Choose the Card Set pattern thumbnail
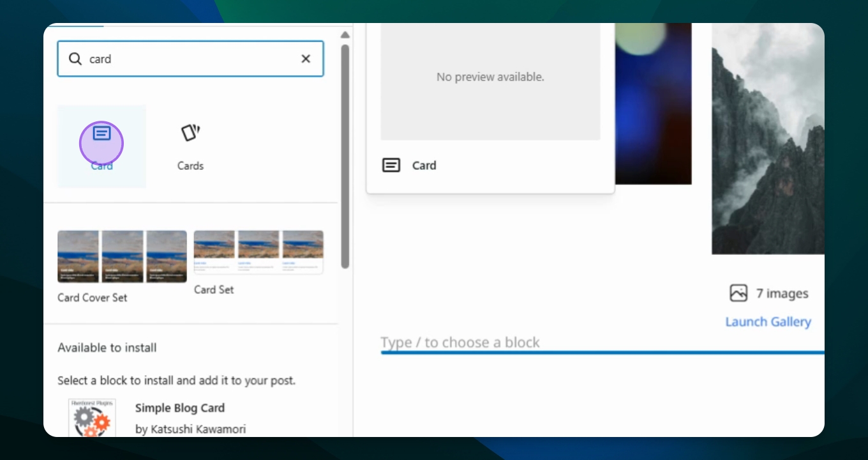 pyautogui.click(x=258, y=253)
